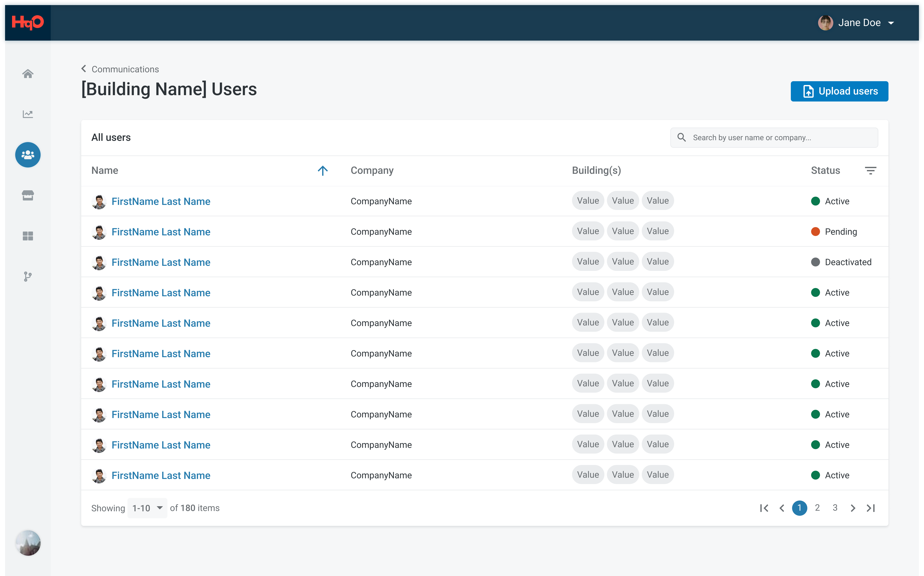Open the analytics chart sidebar icon
Image resolution: width=924 pixels, height=576 pixels.
click(x=28, y=114)
